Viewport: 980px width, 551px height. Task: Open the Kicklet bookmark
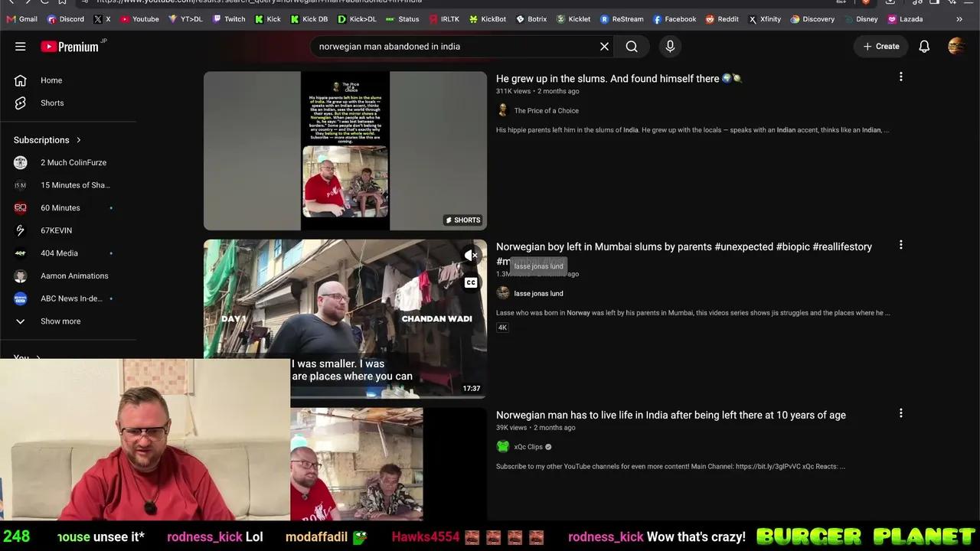[x=573, y=19]
